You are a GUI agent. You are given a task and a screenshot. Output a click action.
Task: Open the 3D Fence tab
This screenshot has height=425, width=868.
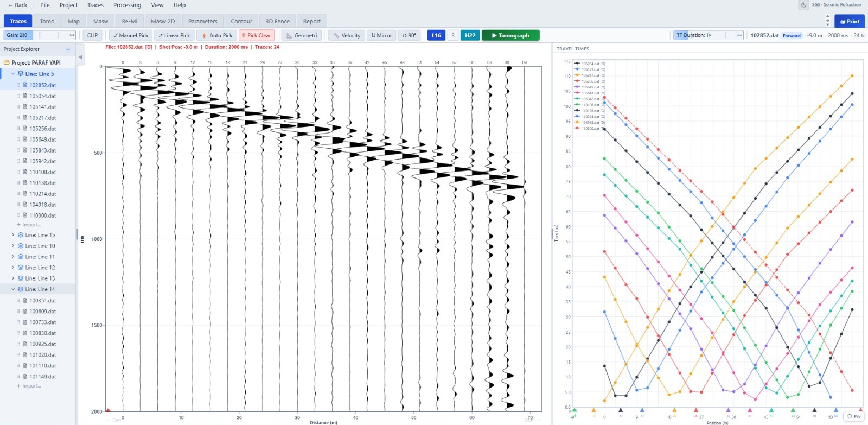click(x=277, y=21)
